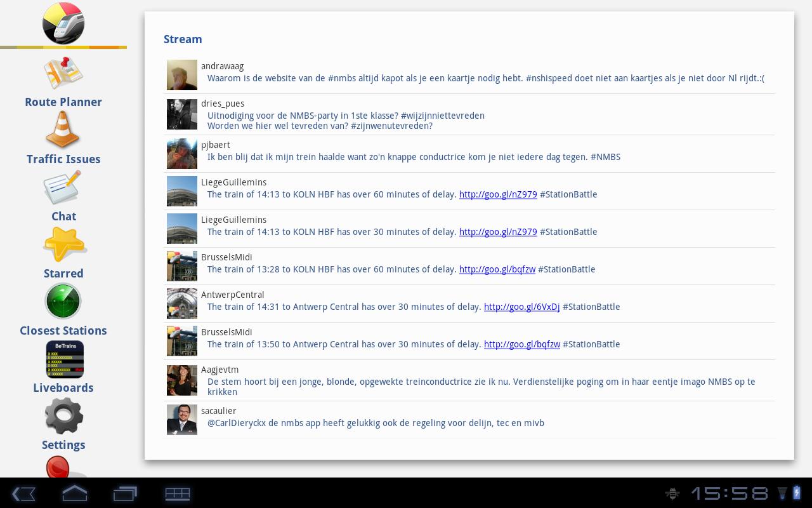The height and width of the screenshot is (508, 812).
Task: Tap the AntwerpCentral avatar
Action: [x=182, y=304]
